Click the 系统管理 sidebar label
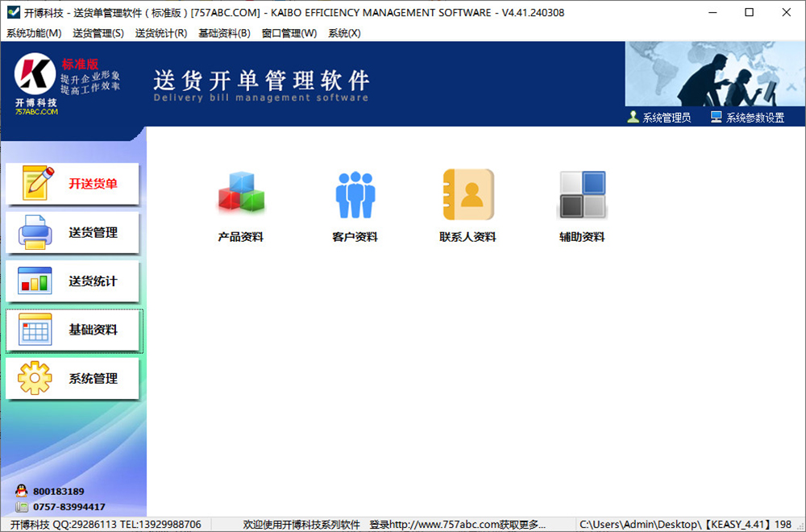 pos(93,378)
